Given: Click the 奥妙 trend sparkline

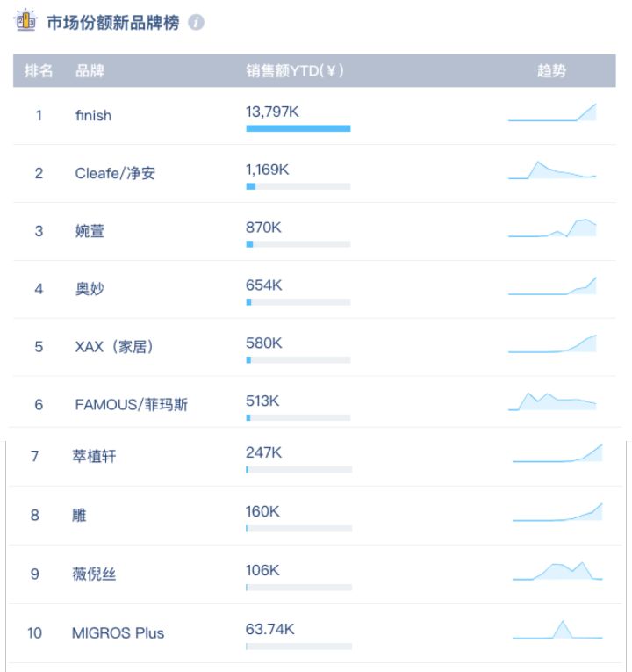Looking at the screenshot, I should coord(552,285).
